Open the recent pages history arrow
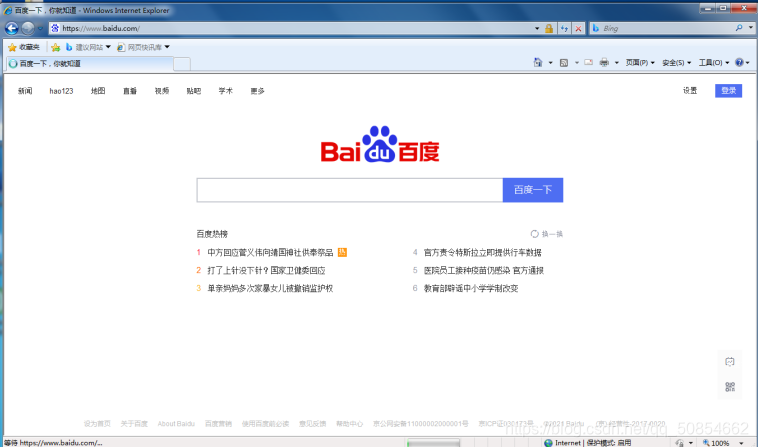 [x=40, y=29]
